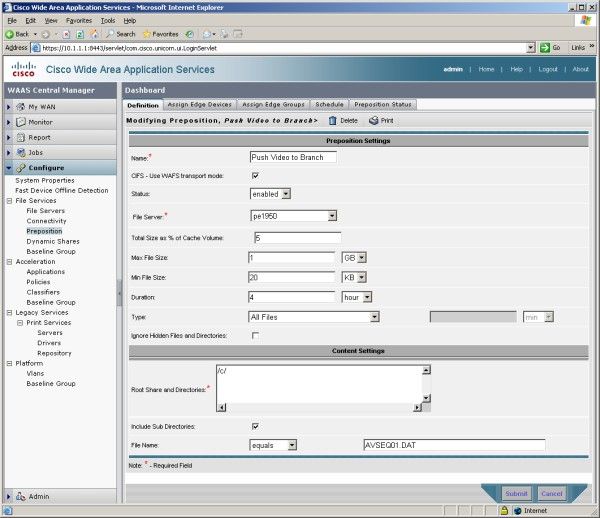Click the Back arrow icon in IE toolbar
The height and width of the screenshot is (518, 600).
pos(10,34)
